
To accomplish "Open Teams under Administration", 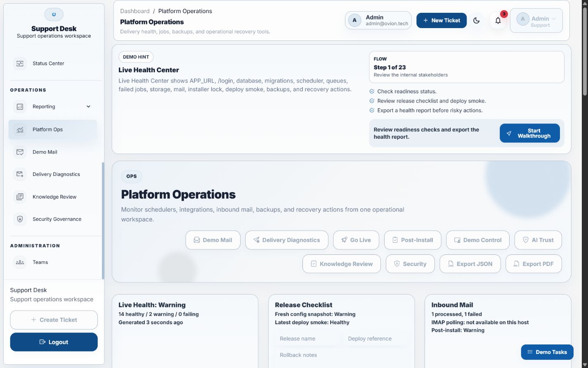I will 53,262.
